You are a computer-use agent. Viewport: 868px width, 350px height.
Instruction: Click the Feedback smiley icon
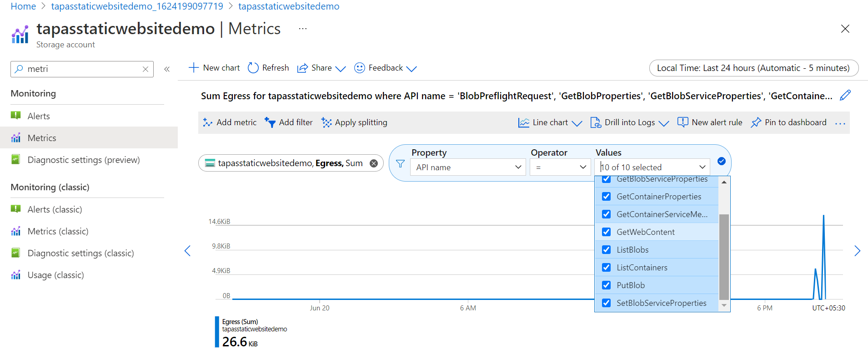(x=360, y=68)
